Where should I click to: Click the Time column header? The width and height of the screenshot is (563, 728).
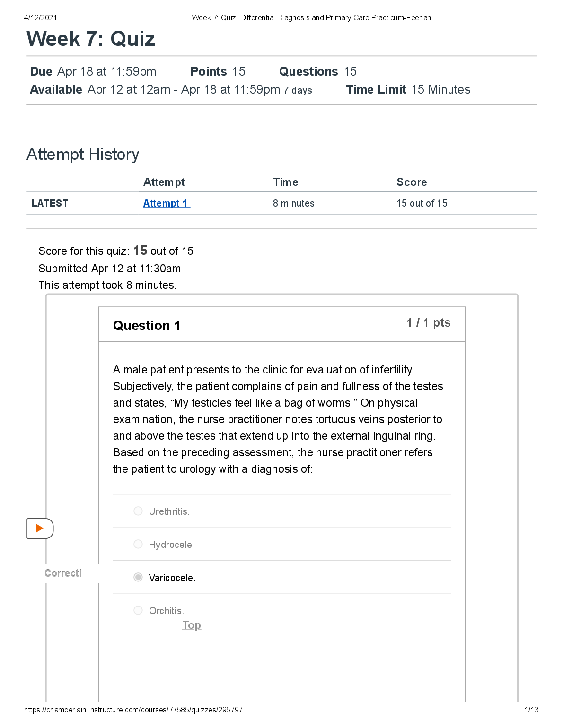(286, 182)
